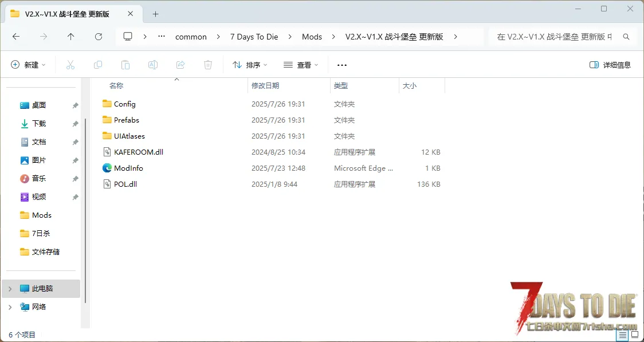Go up one folder level
Viewport: 644px width, 342px height.
(x=71, y=37)
